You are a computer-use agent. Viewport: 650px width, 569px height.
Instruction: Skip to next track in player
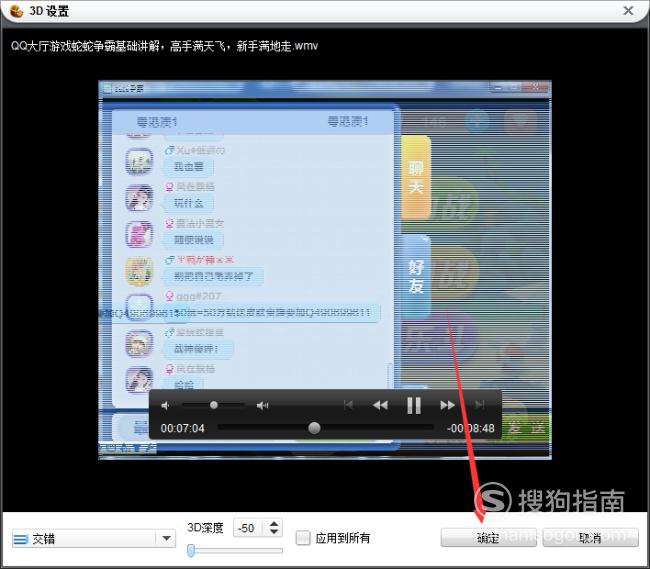[x=480, y=405]
